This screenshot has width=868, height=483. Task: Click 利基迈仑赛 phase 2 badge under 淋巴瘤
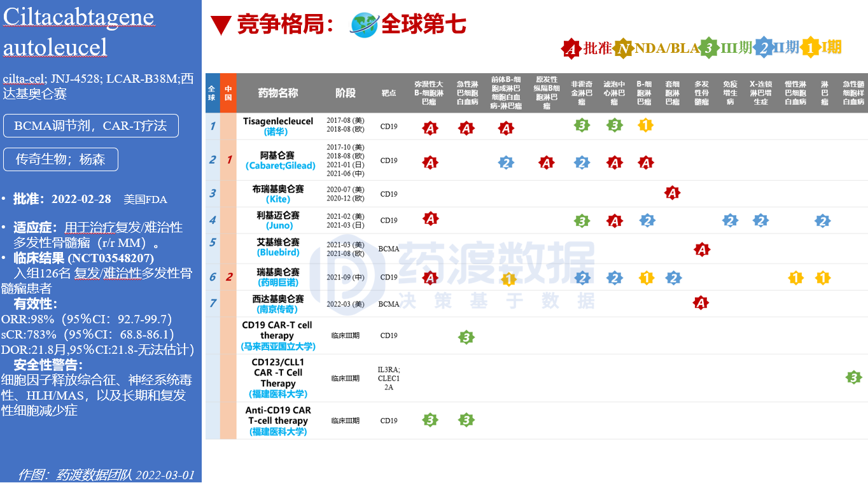[x=823, y=221]
